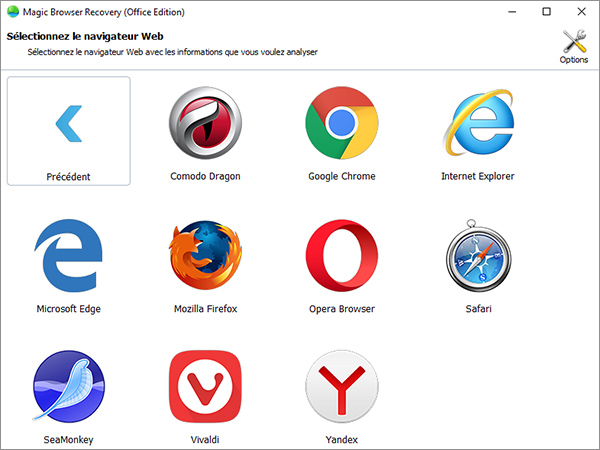Image resolution: width=600 pixels, height=450 pixels.
Task: Click the Comodo Dragon label
Action: click(x=205, y=176)
